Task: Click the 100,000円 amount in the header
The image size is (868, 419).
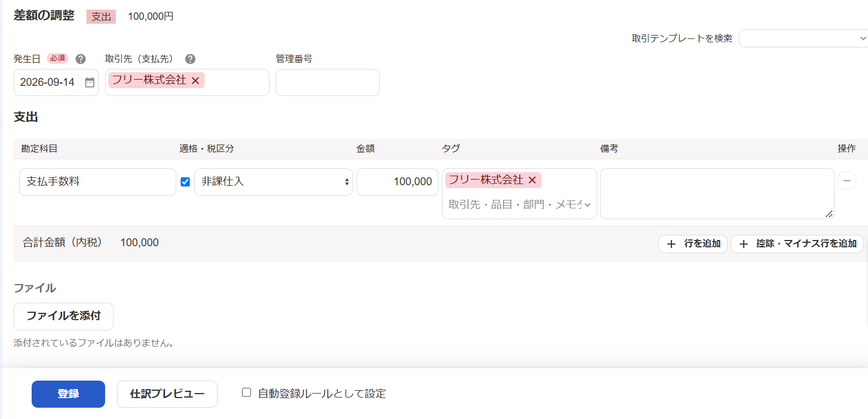Action: click(151, 16)
